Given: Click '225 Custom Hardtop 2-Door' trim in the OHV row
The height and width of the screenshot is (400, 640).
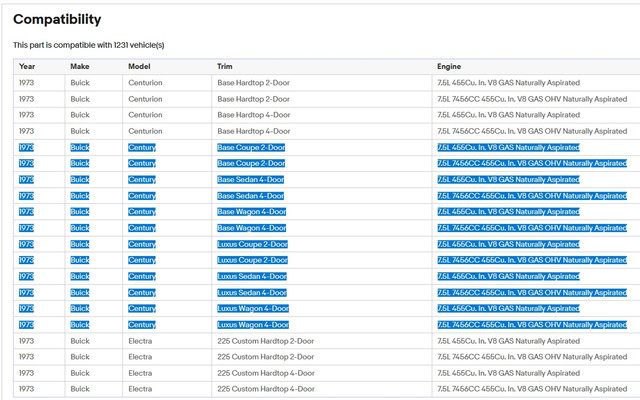Looking at the screenshot, I should [x=266, y=357].
